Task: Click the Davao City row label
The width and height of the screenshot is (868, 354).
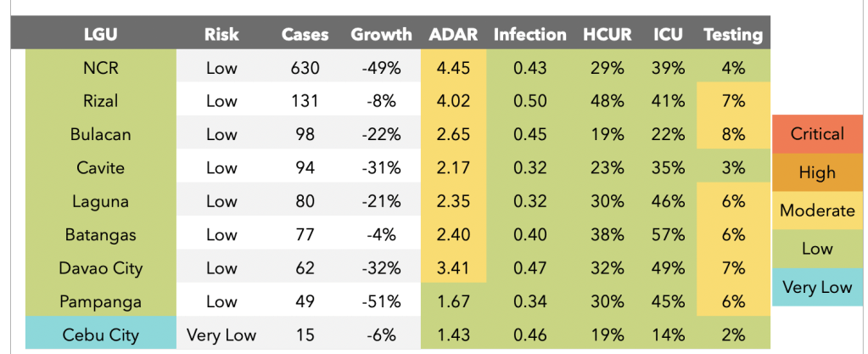Action: (x=100, y=268)
